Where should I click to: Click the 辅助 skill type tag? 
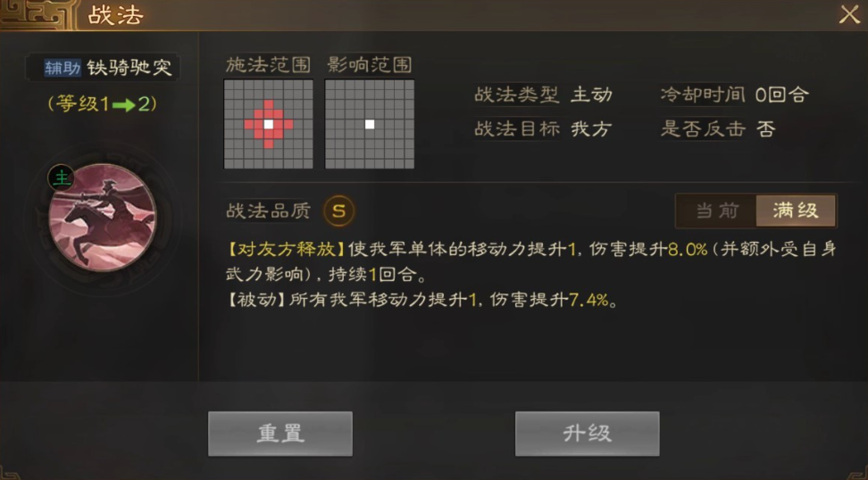pos(63,68)
